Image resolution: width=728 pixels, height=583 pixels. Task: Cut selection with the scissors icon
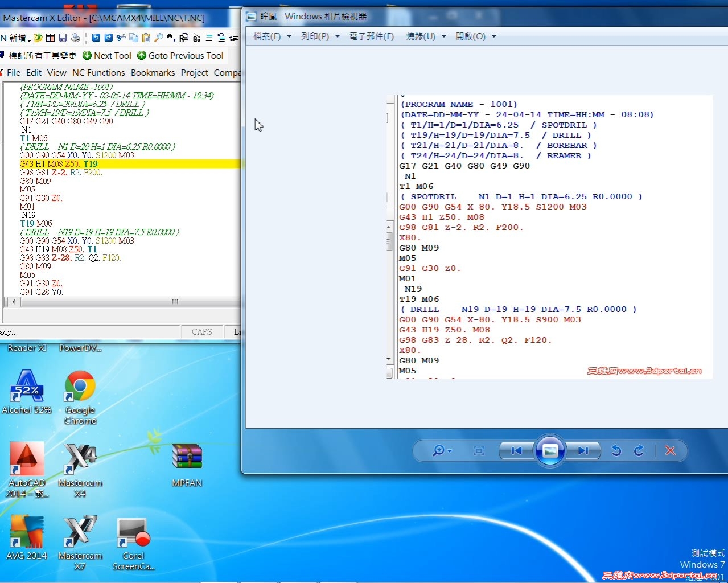point(121,38)
